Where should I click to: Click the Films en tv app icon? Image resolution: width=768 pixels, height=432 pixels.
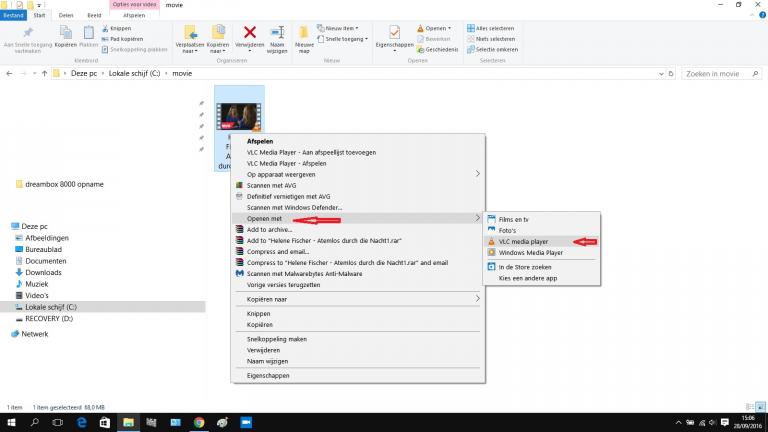(490, 218)
